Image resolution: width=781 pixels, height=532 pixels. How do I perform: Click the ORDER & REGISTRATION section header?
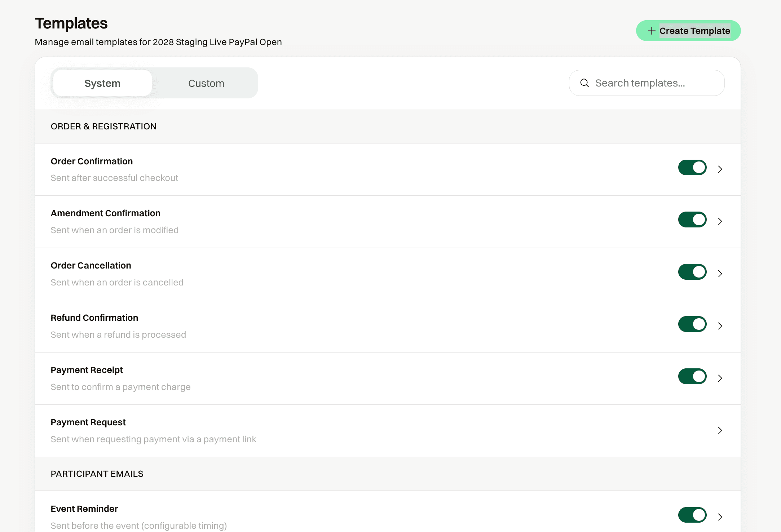[x=104, y=127]
